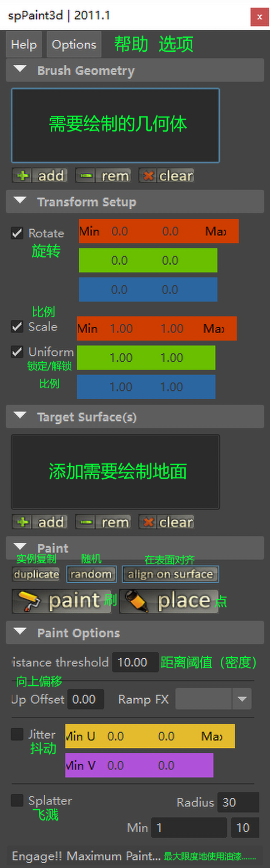
Task: Enable the Jitter checkbox
Action: (x=17, y=734)
